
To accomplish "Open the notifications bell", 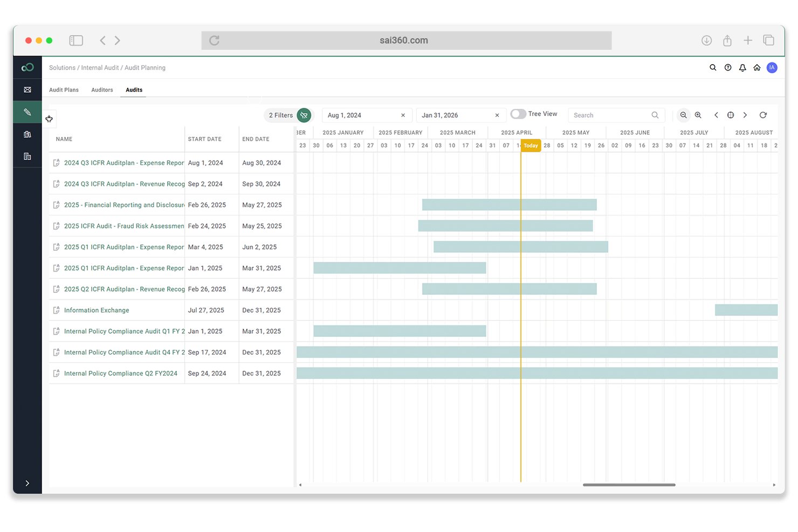I will pyautogui.click(x=742, y=67).
